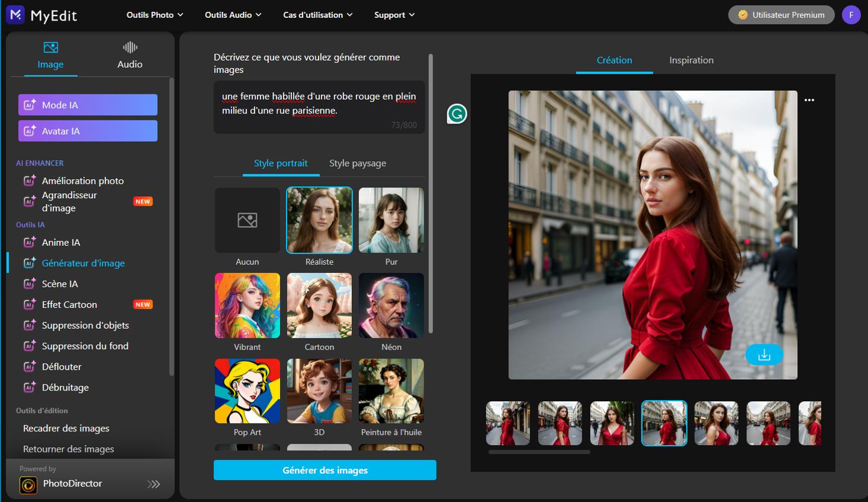868x502 pixels.
Task: Select the highlighted fourth thumbnail
Action: click(664, 423)
